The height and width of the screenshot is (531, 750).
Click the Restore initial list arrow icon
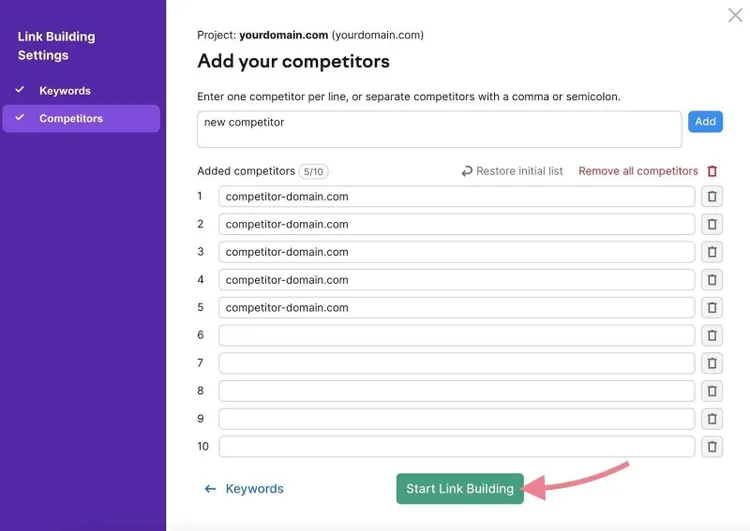[467, 171]
